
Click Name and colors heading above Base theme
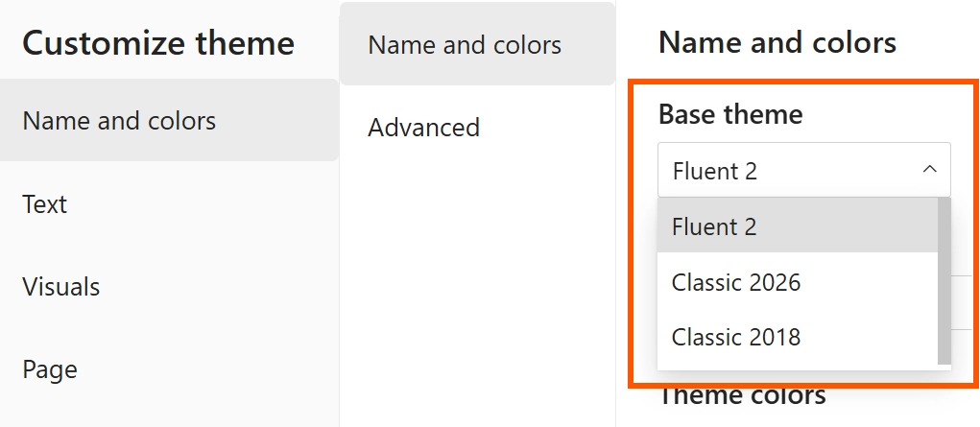click(777, 42)
